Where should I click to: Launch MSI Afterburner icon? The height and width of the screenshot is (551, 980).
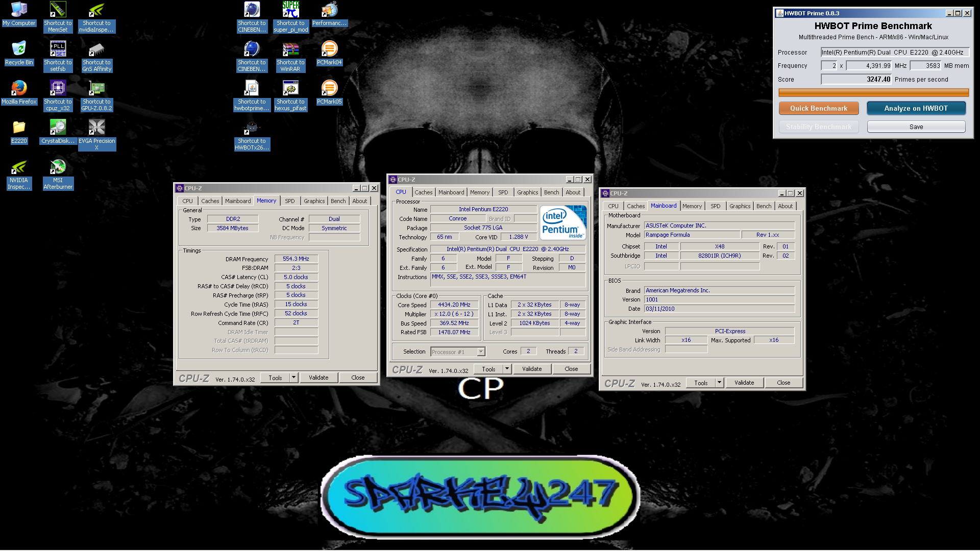(x=58, y=174)
